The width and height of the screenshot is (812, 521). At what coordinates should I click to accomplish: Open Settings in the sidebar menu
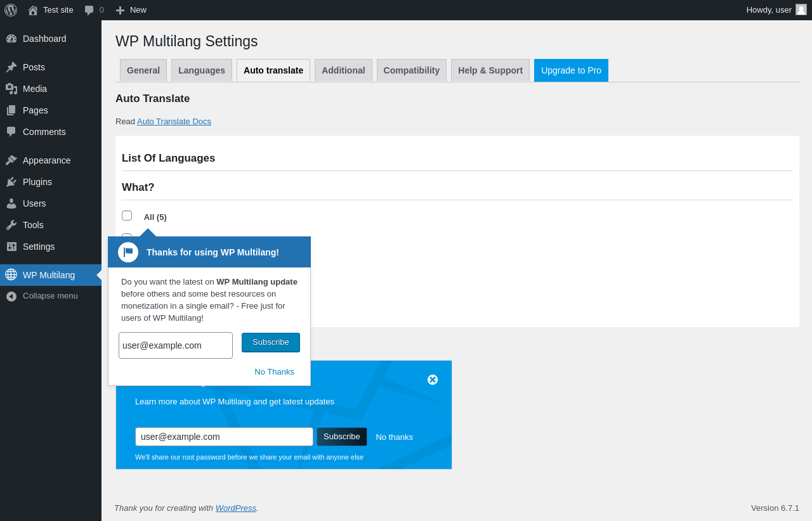[x=39, y=247]
